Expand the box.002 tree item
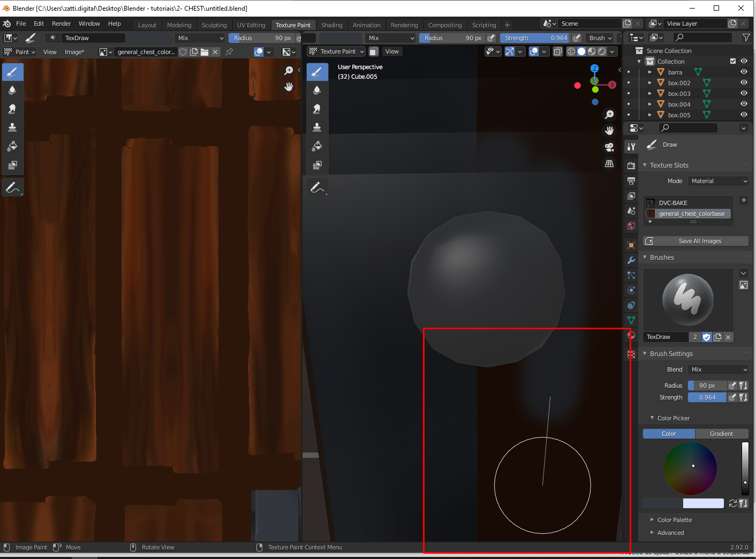The height and width of the screenshot is (559, 756). 650,83
